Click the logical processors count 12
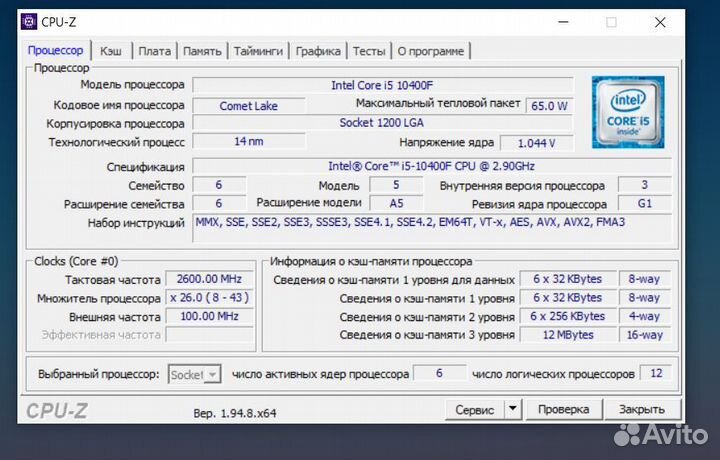Image resolution: width=720 pixels, height=460 pixels. click(x=656, y=373)
